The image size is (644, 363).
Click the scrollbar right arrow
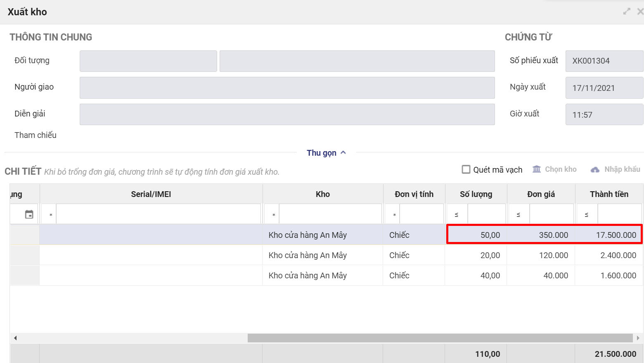pyautogui.click(x=638, y=338)
